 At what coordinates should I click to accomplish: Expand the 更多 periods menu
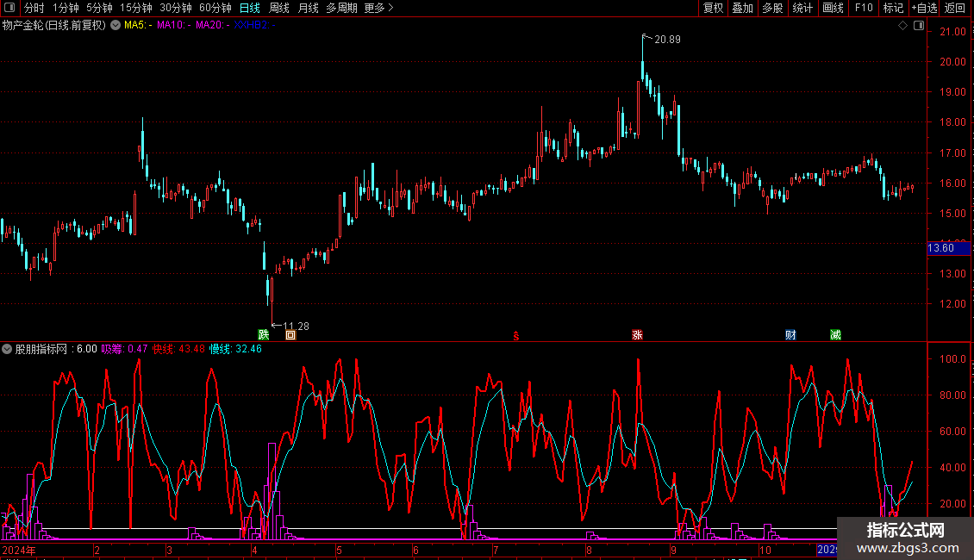click(378, 8)
